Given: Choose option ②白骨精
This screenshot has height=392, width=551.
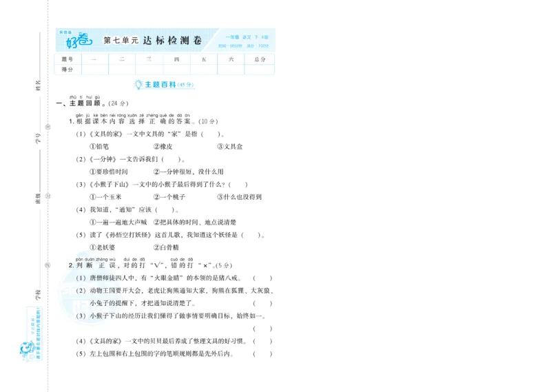Looking at the screenshot, I should click(166, 247).
